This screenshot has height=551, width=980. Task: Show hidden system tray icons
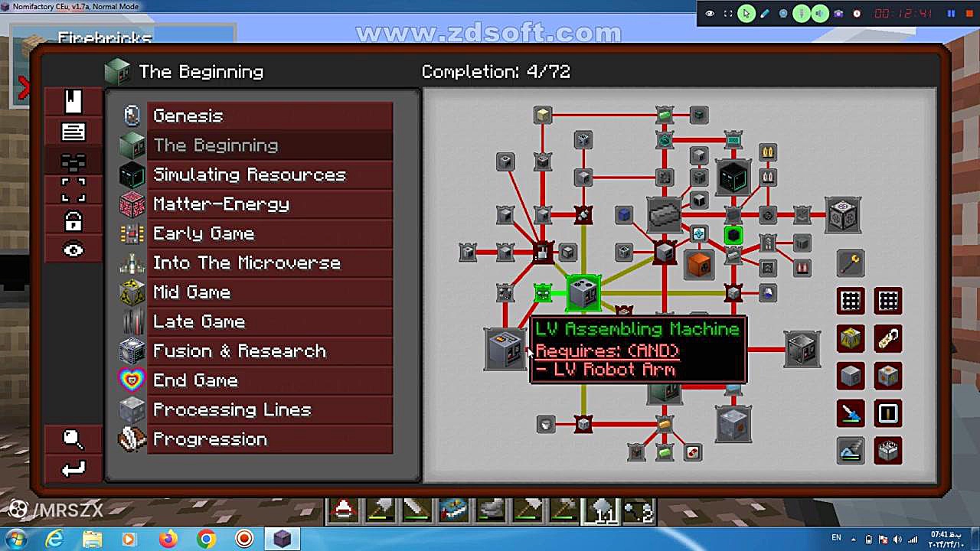tap(854, 539)
